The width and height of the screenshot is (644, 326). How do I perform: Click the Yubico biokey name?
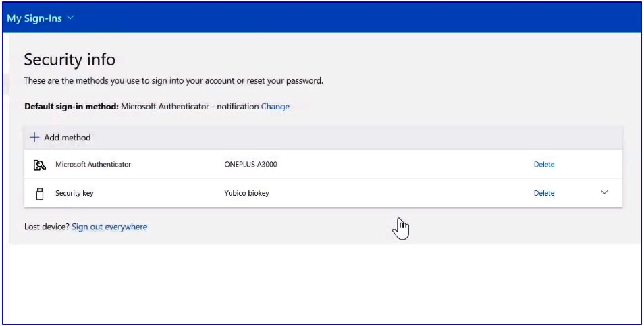246,193
